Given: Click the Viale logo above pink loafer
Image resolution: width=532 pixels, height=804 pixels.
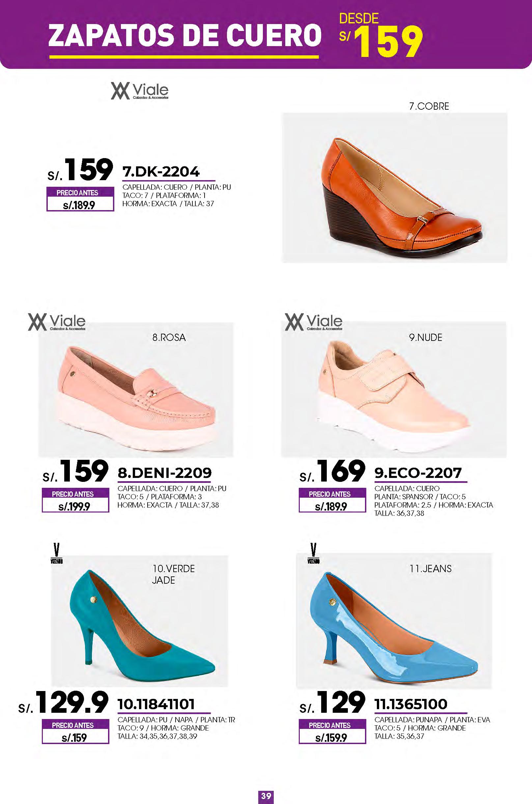Looking at the screenshot, I should [x=57, y=322].
